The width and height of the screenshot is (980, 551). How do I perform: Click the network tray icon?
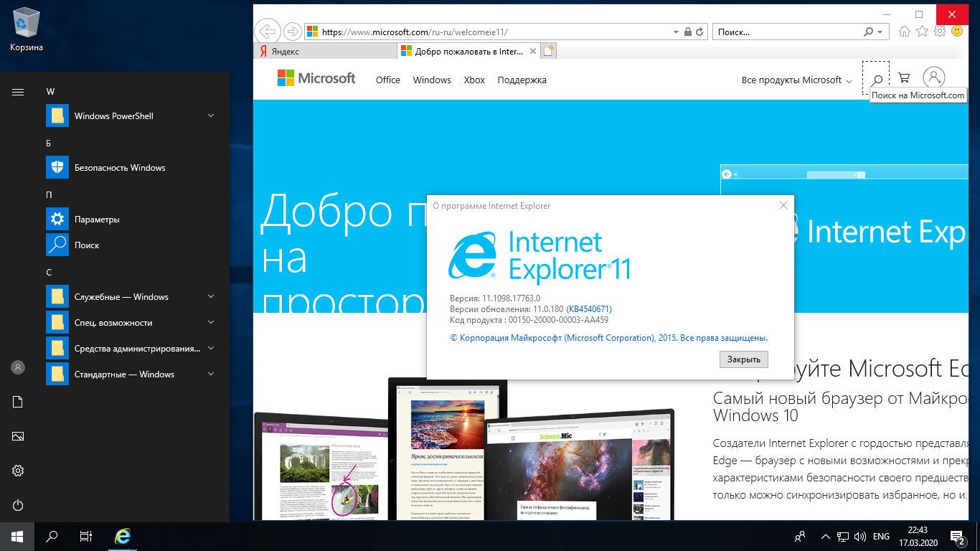pos(844,537)
